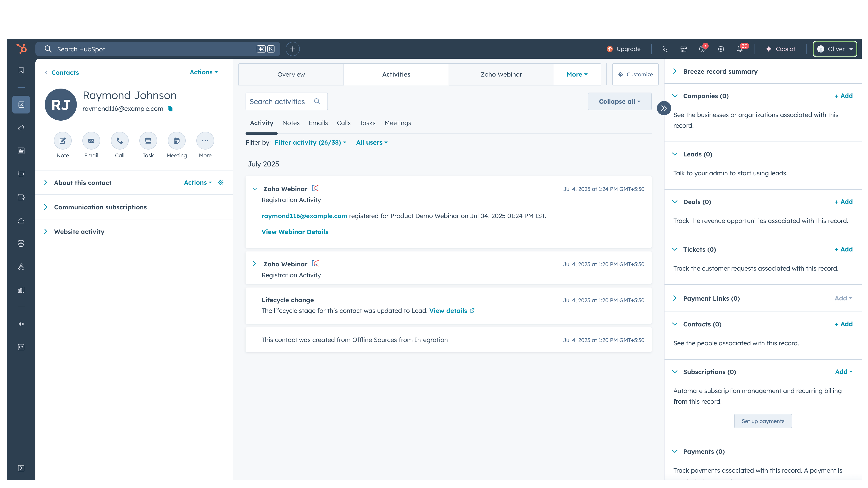The height and width of the screenshot is (488, 868).
Task: Click the Note action icon
Action: tap(63, 141)
